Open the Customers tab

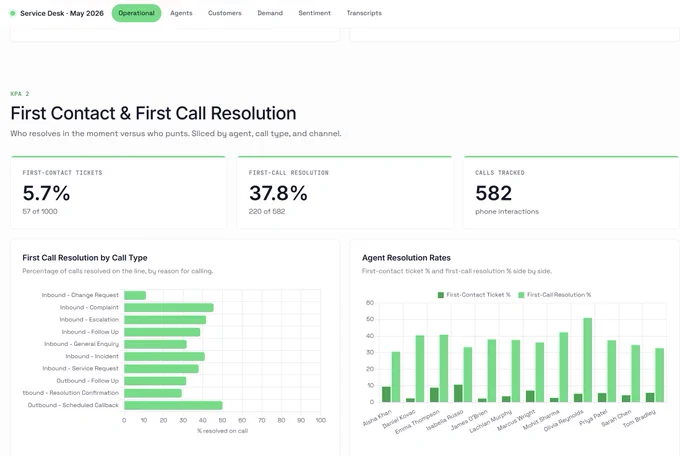pyautogui.click(x=225, y=13)
